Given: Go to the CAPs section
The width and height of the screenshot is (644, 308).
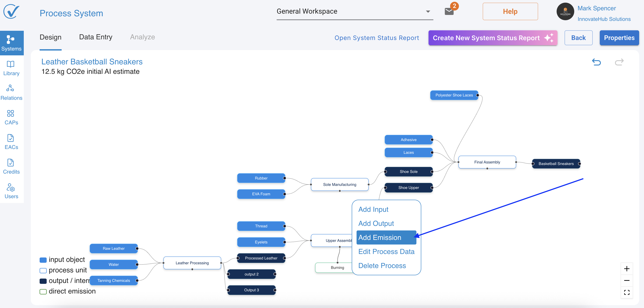Looking at the screenshot, I should (11, 114).
